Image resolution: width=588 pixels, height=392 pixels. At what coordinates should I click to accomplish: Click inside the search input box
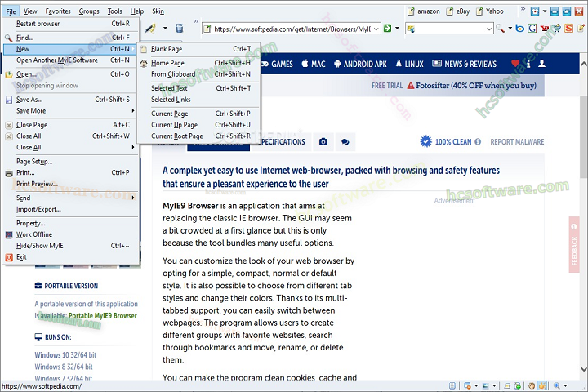448,29
